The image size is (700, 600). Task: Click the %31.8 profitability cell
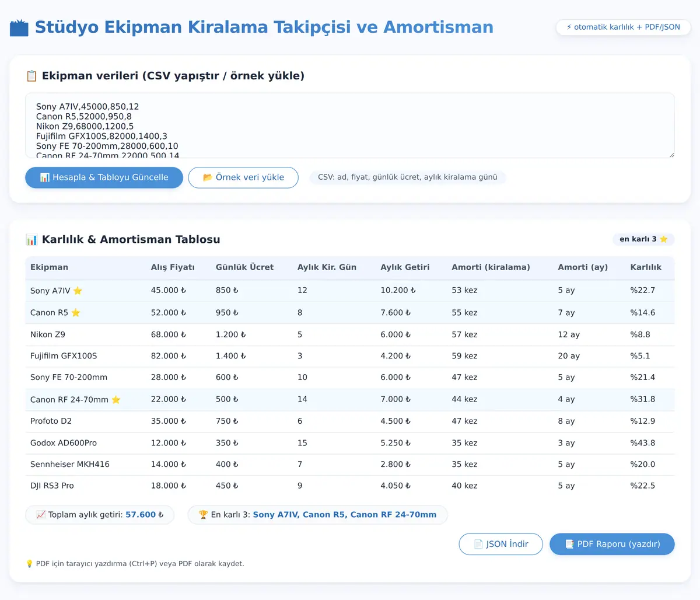point(643,399)
